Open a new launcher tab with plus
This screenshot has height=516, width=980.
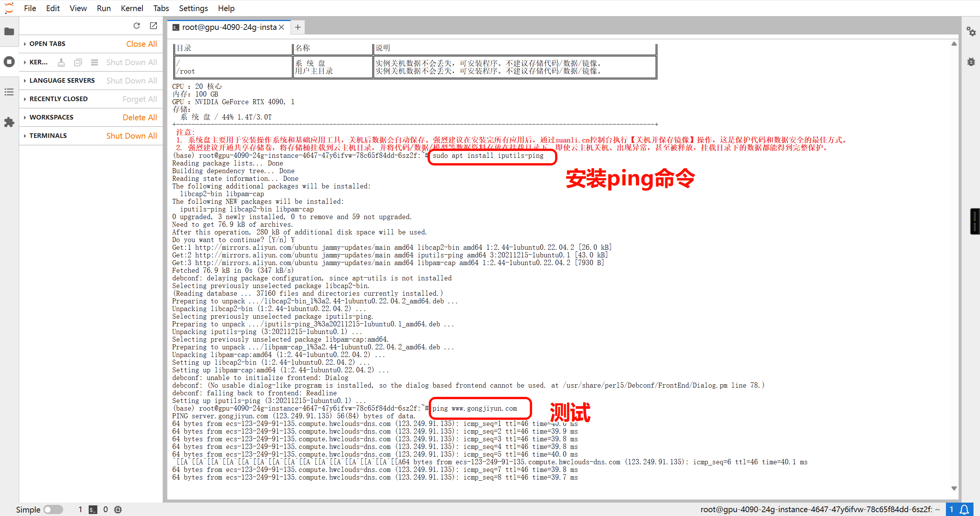tap(298, 27)
